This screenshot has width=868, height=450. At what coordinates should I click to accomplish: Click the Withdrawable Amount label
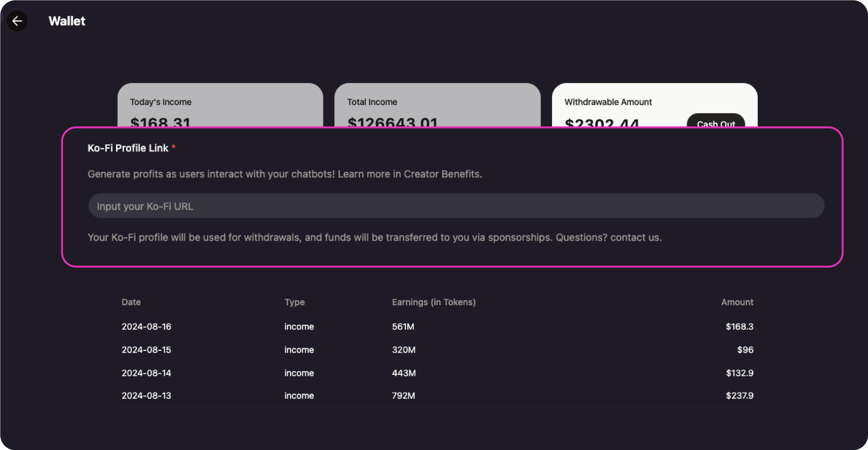click(608, 102)
